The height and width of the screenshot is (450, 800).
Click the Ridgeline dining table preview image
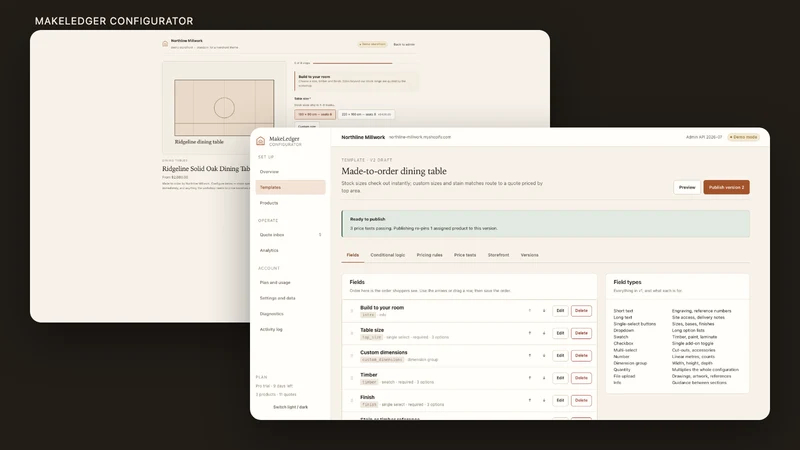pyautogui.click(x=224, y=108)
